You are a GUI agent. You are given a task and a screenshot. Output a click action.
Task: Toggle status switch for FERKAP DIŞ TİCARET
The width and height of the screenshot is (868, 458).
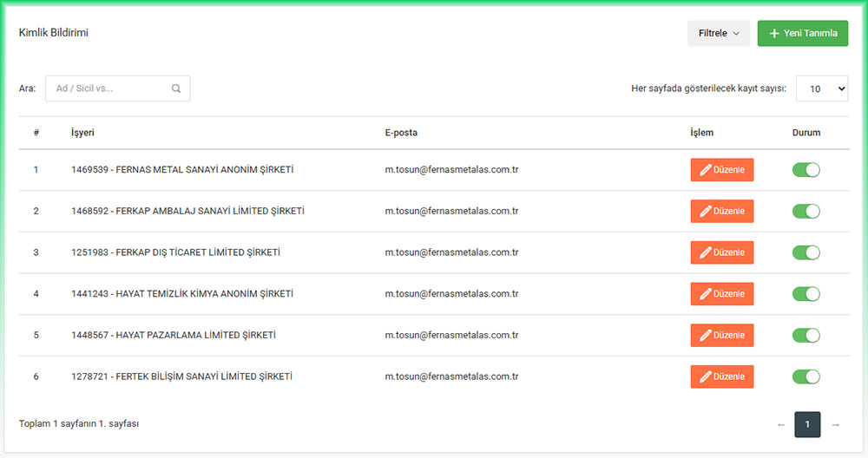coord(806,252)
